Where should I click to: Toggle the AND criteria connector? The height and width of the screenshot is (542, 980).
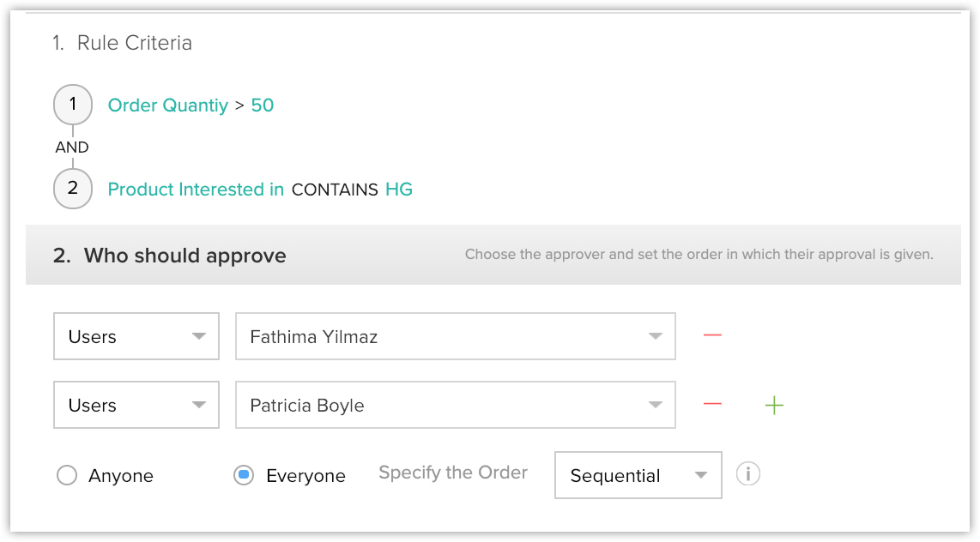coord(72,148)
